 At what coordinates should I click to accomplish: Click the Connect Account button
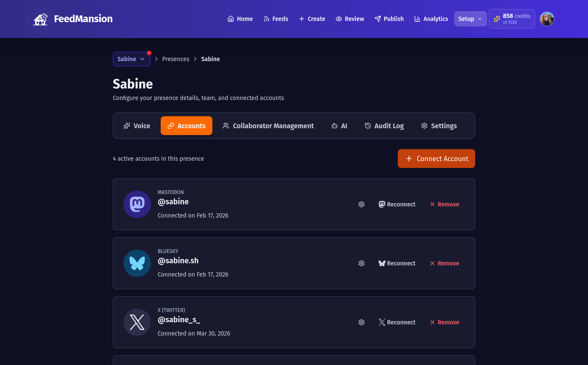pos(436,159)
